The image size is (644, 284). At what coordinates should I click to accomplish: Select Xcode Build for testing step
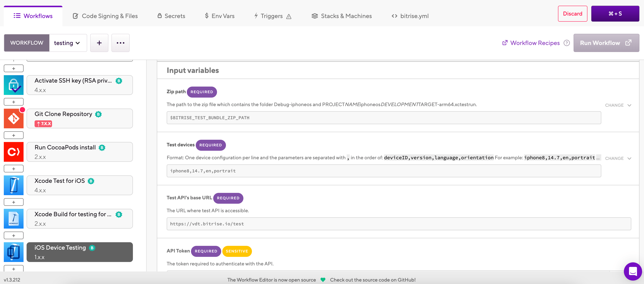(80, 219)
